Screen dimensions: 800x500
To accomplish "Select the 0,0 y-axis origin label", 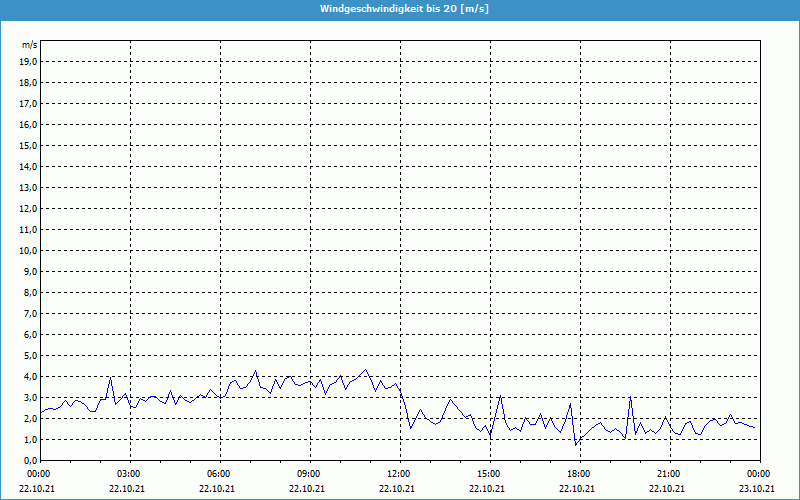I will [x=31, y=460].
